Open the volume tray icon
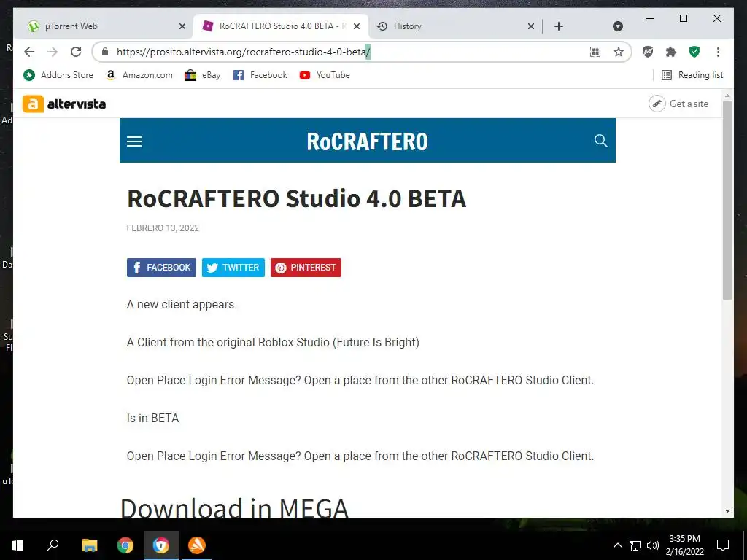 click(653, 545)
